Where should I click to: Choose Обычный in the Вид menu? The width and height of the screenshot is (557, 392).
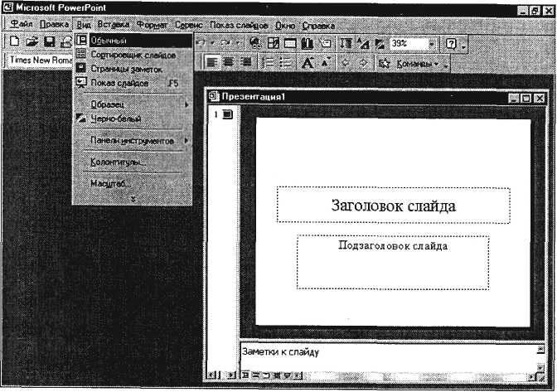pos(133,41)
